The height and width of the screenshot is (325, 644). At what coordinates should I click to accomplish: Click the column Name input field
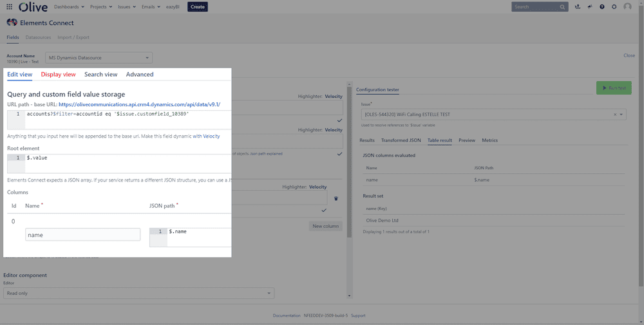click(x=82, y=235)
